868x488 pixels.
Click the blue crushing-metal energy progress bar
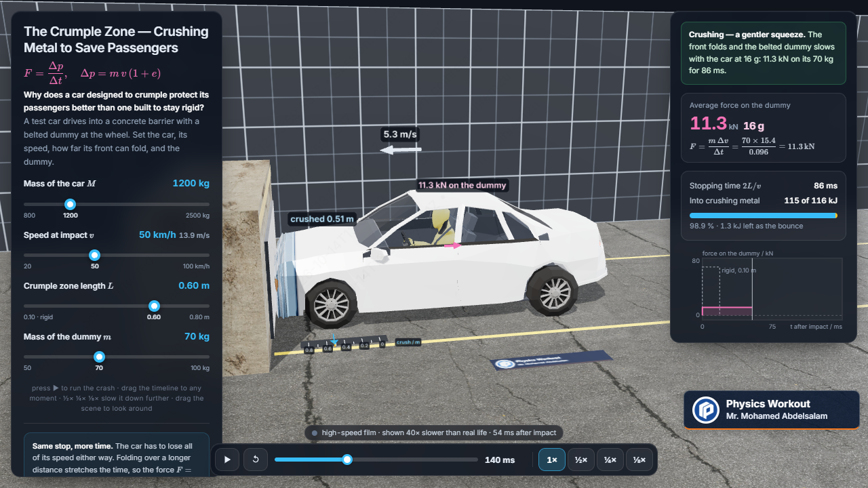(x=764, y=216)
